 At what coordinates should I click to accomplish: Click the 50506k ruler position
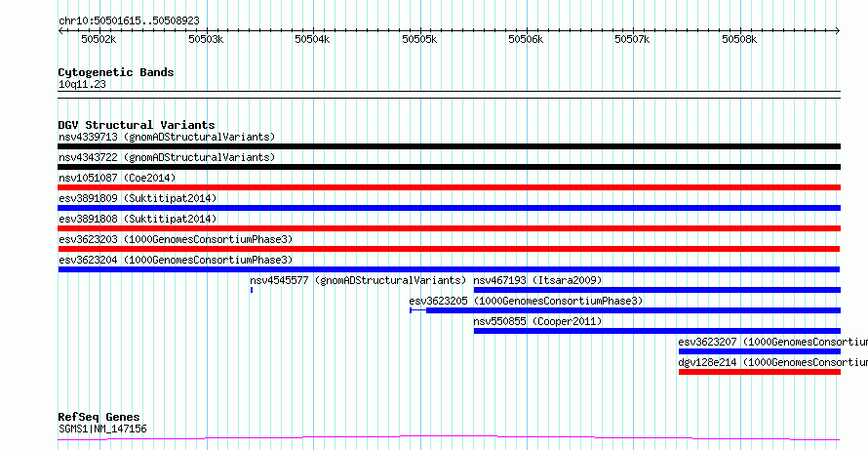(527, 39)
